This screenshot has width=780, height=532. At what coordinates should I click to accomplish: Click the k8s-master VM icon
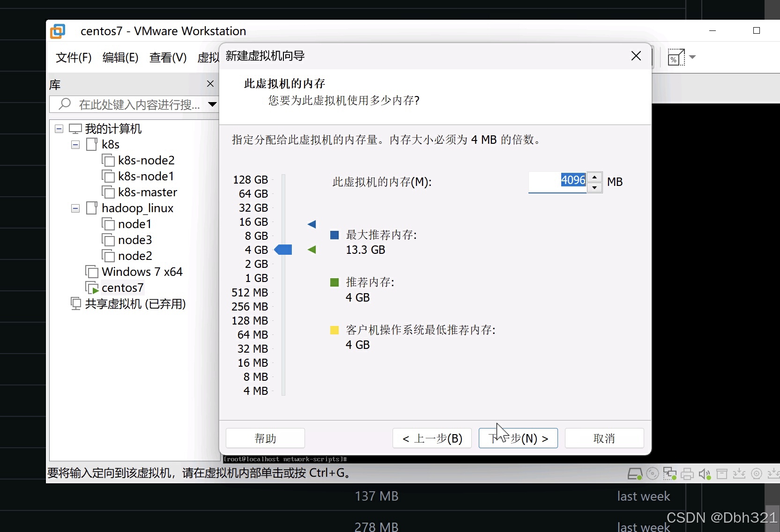pos(108,192)
